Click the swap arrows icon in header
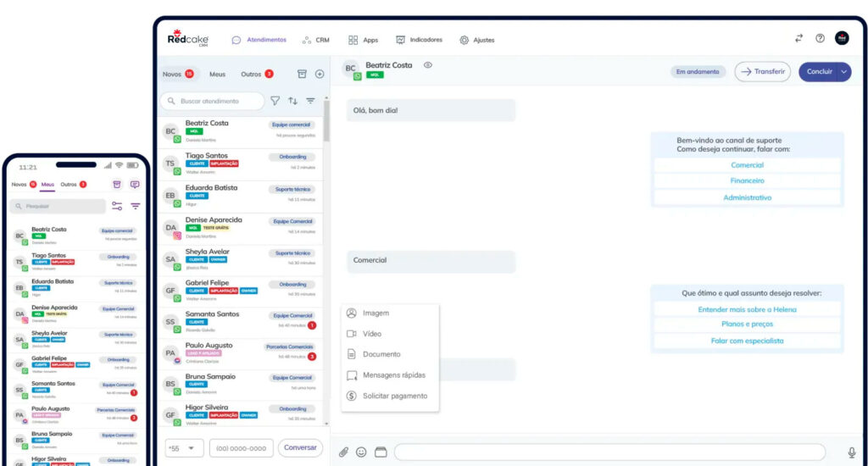This screenshot has height=466, width=868. [x=798, y=38]
